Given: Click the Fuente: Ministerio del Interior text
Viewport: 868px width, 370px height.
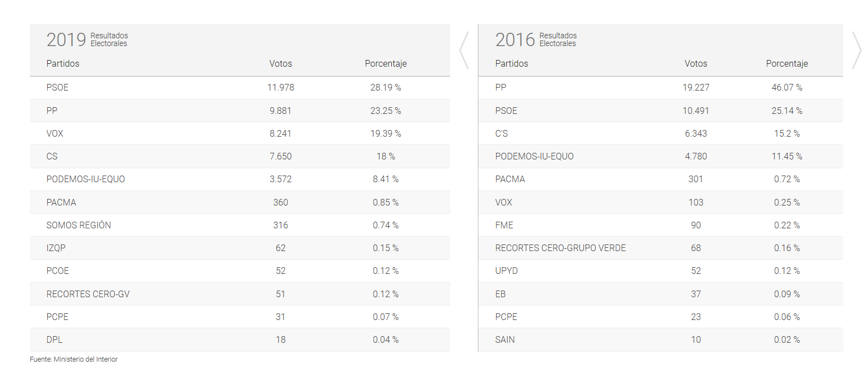Looking at the screenshot, I should click(74, 359).
